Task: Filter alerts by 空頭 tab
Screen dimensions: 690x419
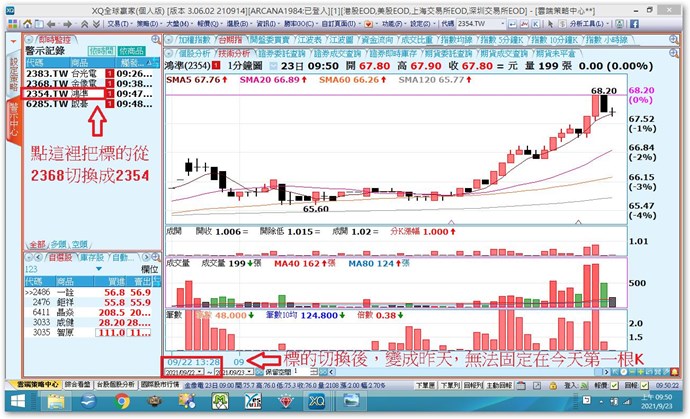Action: point(80,244)
